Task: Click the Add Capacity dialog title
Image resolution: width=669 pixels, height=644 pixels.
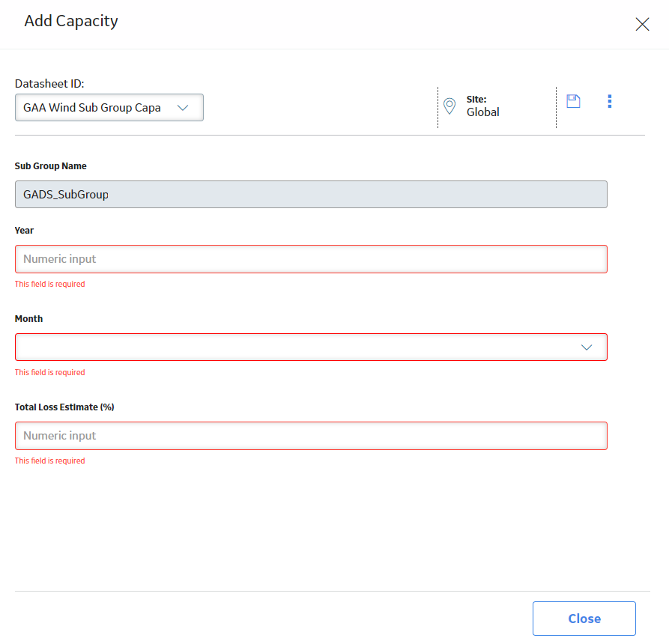Action: pos(71,21)
